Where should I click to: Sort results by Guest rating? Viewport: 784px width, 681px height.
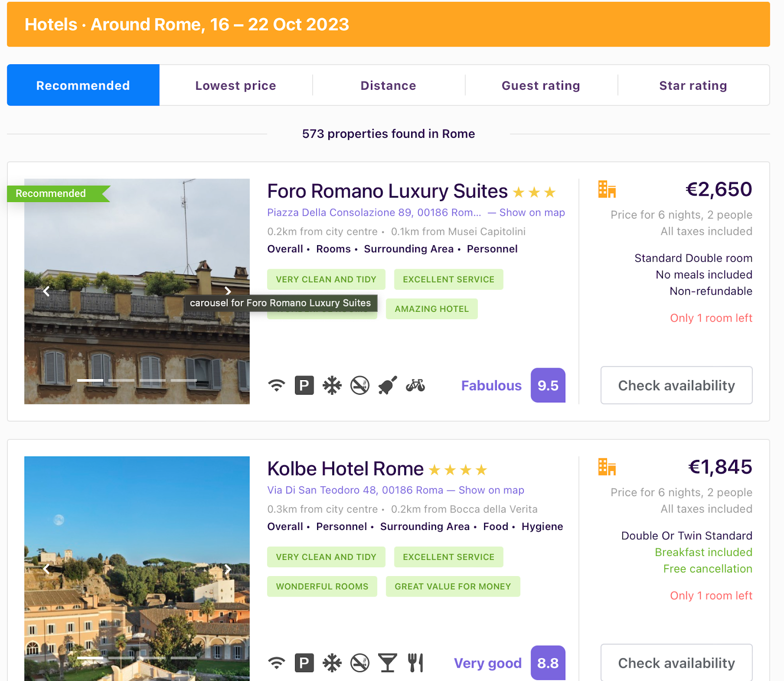click(541, 85)
